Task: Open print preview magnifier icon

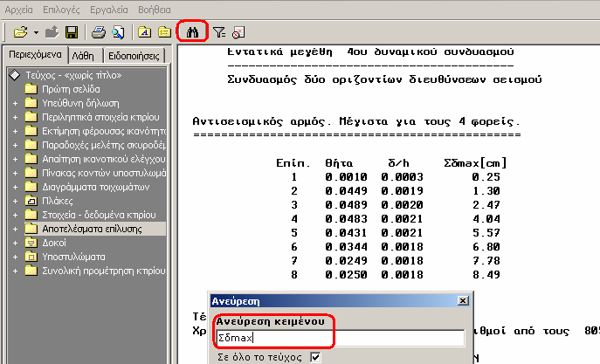Action: (x=118, y=32)
